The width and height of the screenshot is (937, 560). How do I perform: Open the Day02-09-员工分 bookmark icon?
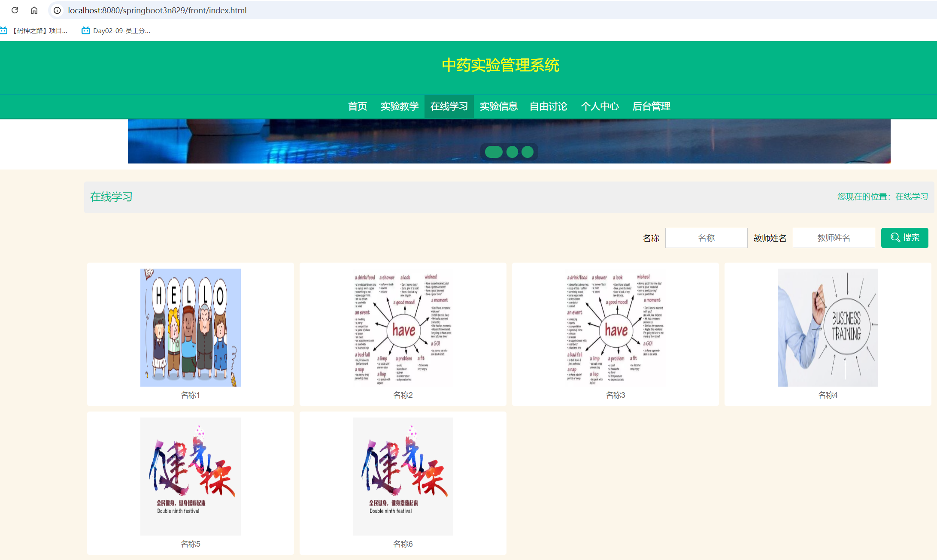click(x=85, y=30)
